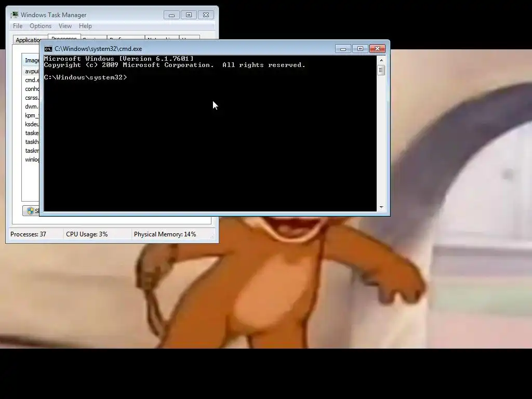Select the kpm_ process row
The width and height of the screenshot is (532, 399).
coord(31,115)
